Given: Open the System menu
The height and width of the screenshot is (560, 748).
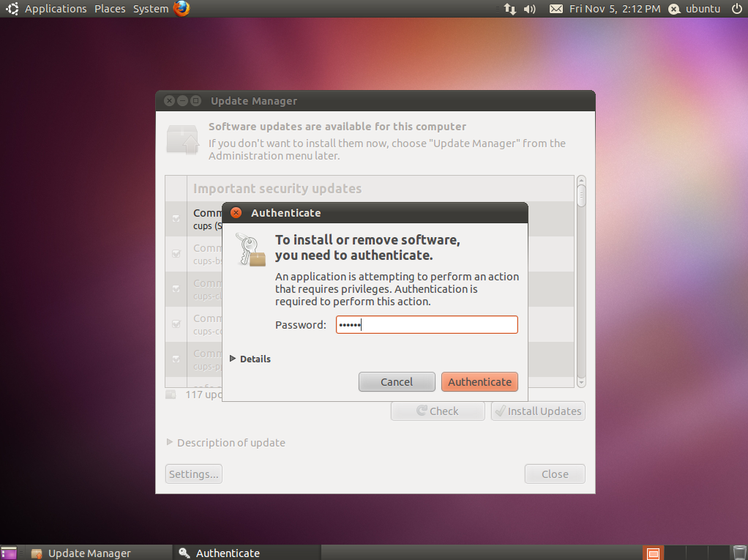Looking at the screenshot, I should (x=150, y=8).
